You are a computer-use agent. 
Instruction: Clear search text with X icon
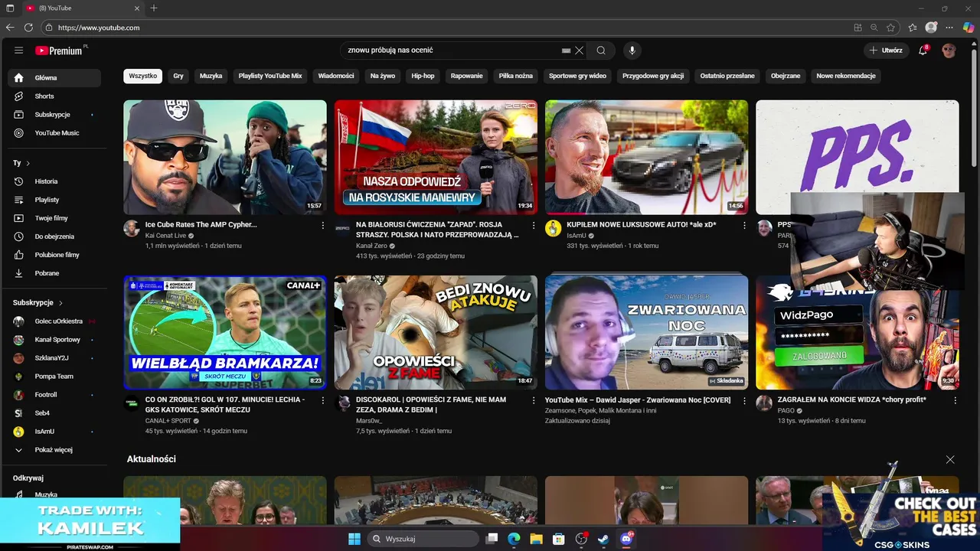pyautogui.click(x=579, y=51)
